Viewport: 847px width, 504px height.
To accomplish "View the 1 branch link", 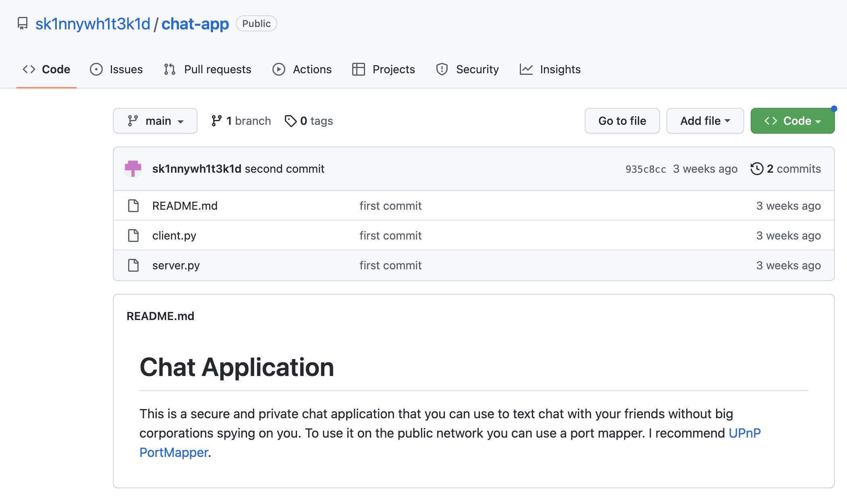I will click(x=241, y=121).
